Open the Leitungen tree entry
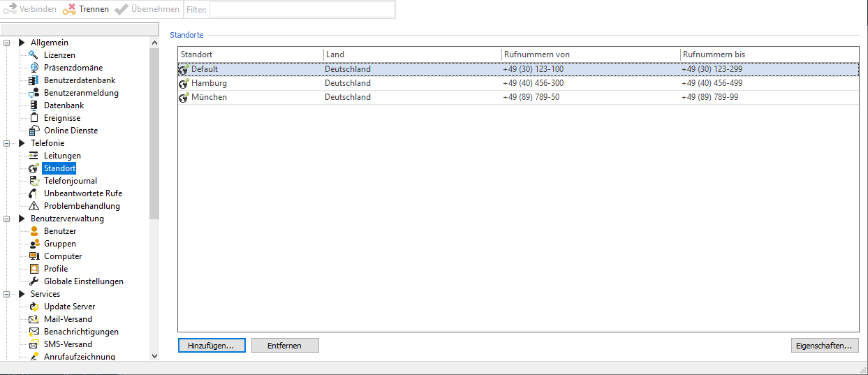 (62, 156)
